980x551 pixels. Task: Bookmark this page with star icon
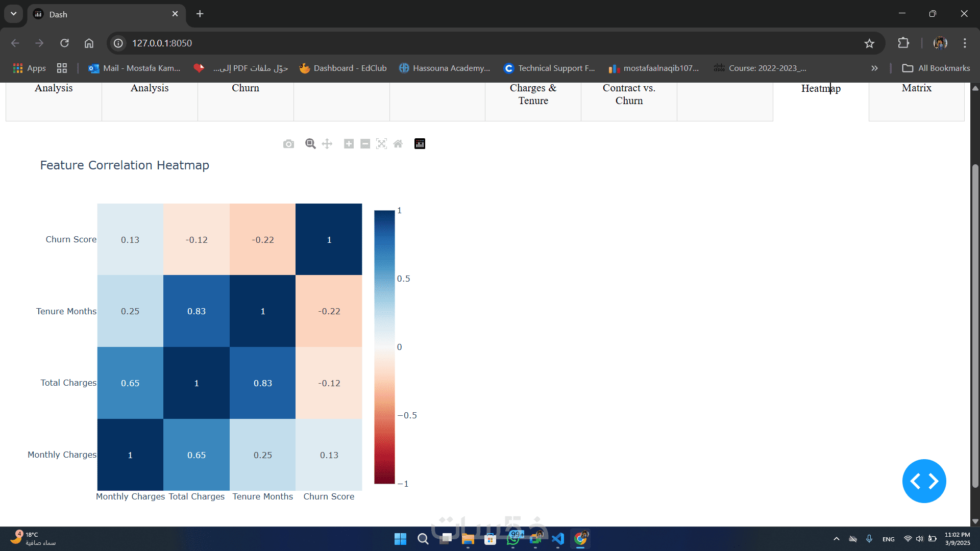point(869,43)
